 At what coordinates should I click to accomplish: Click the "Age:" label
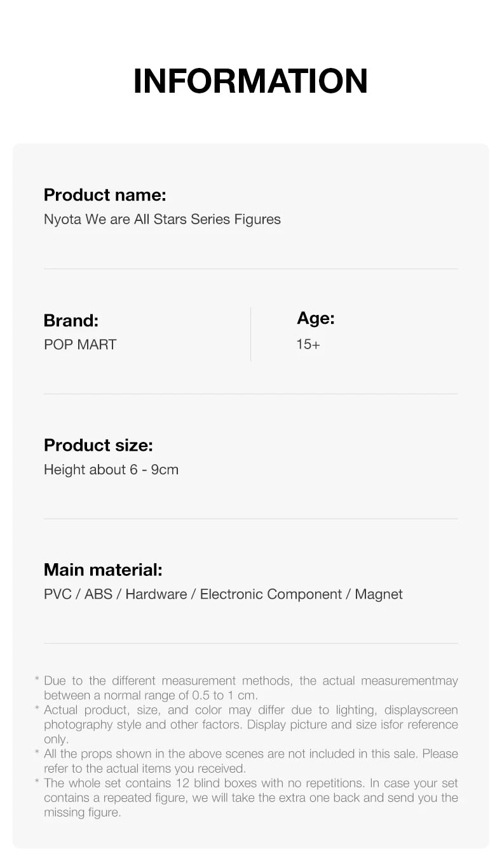(x=316, y=318)
